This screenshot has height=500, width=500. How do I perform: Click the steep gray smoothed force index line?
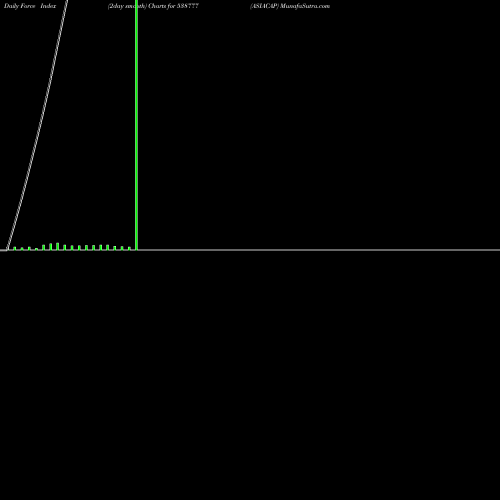[37, 125]
